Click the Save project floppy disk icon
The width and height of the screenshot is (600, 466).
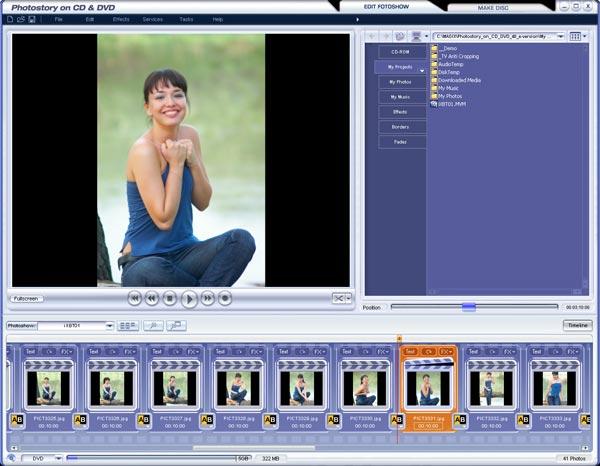[32, 19]
